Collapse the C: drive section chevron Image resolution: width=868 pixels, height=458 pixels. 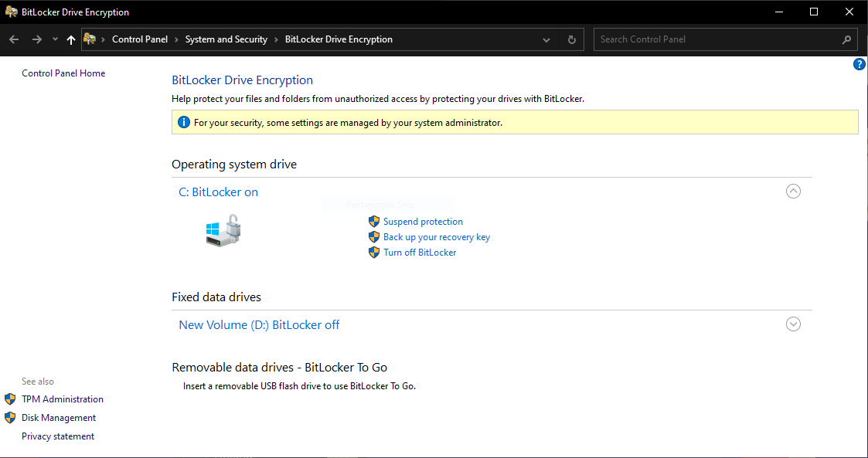(793, 192)
